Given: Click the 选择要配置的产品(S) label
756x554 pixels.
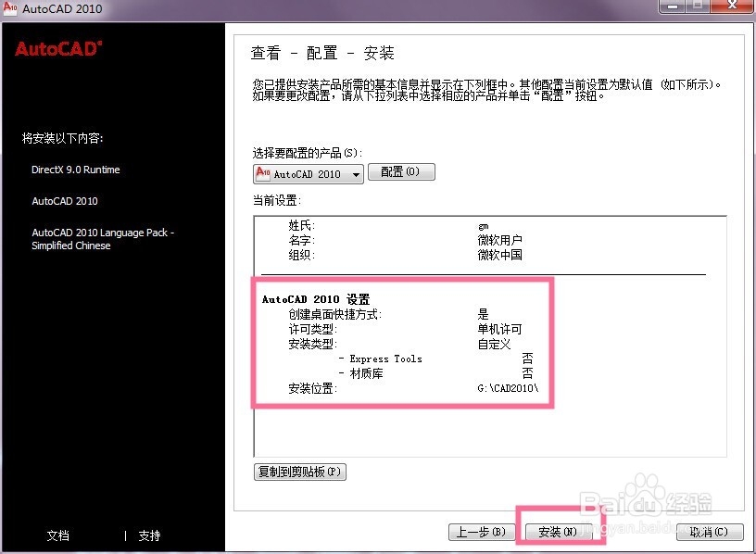Looking at the screenshot, I should point(308,154).
